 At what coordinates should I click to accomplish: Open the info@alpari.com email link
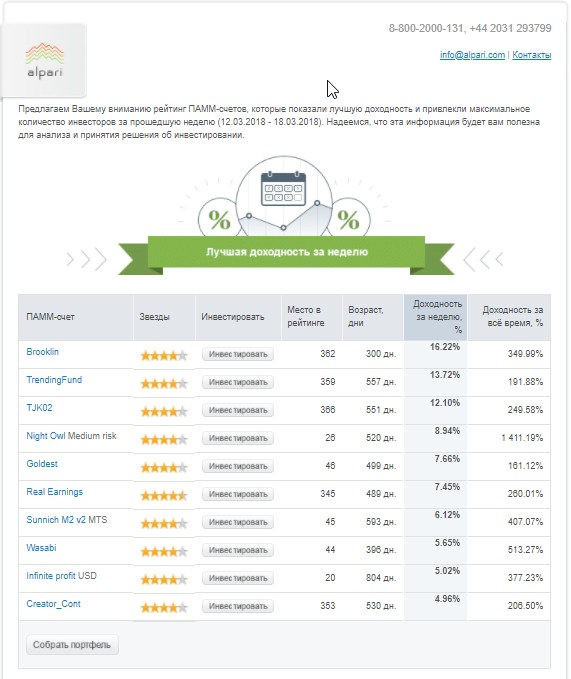pos(472,55)
